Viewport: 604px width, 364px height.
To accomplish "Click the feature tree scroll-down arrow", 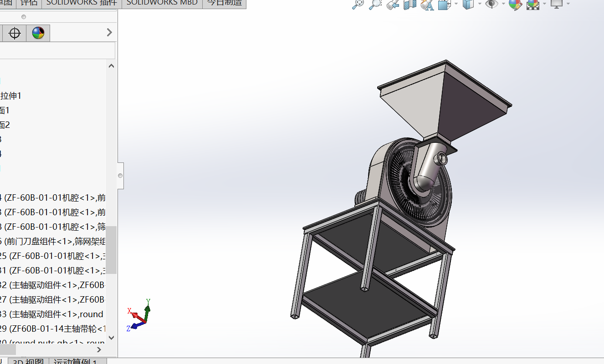I will coord(111,338).
